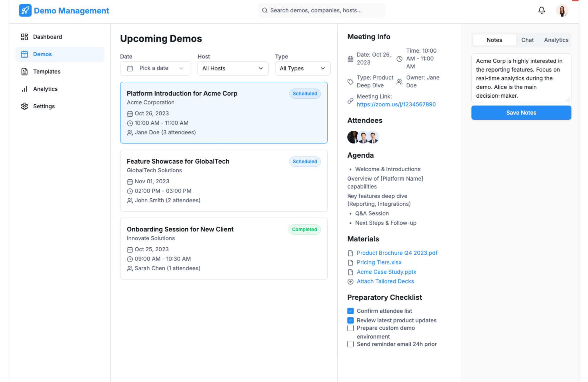Switch to the Analytics tab in right panel

point(556,40)
